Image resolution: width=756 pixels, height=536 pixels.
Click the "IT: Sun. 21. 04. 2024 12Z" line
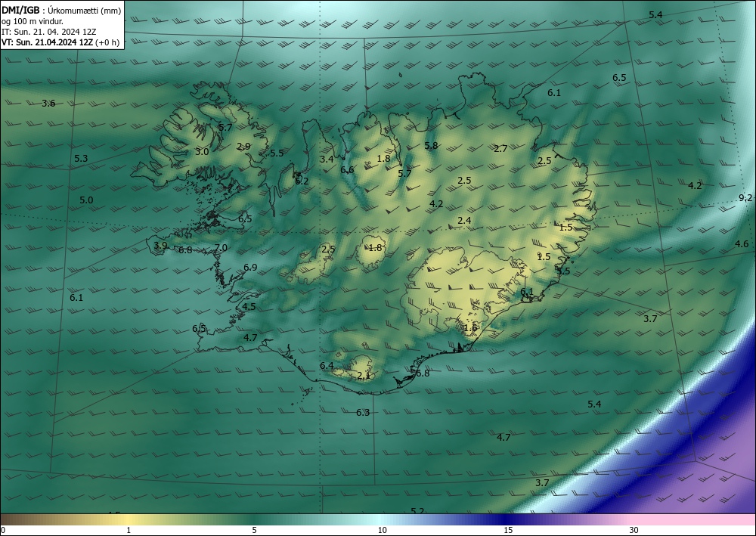(48, 32)
